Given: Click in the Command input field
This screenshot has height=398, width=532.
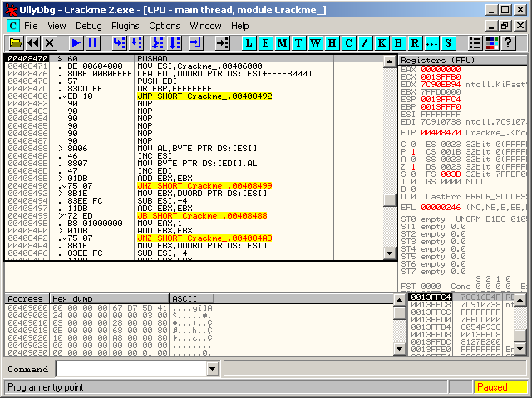Looking at the screenshot, I should coord(131,369).
